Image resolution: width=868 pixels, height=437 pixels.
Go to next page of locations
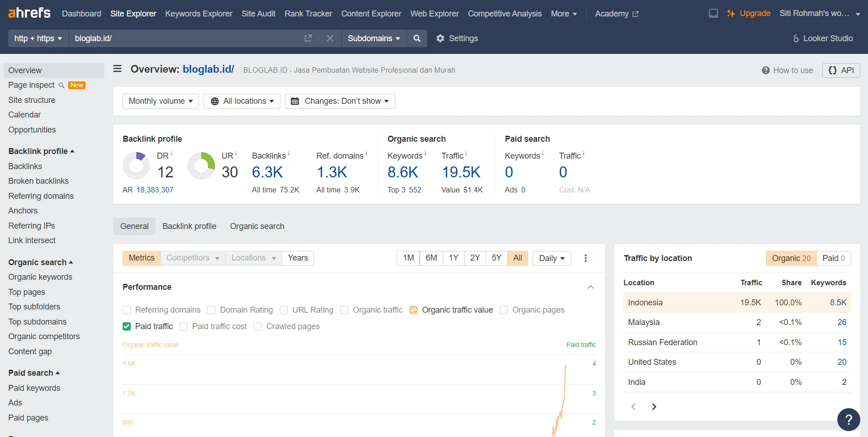coord(654,407)
